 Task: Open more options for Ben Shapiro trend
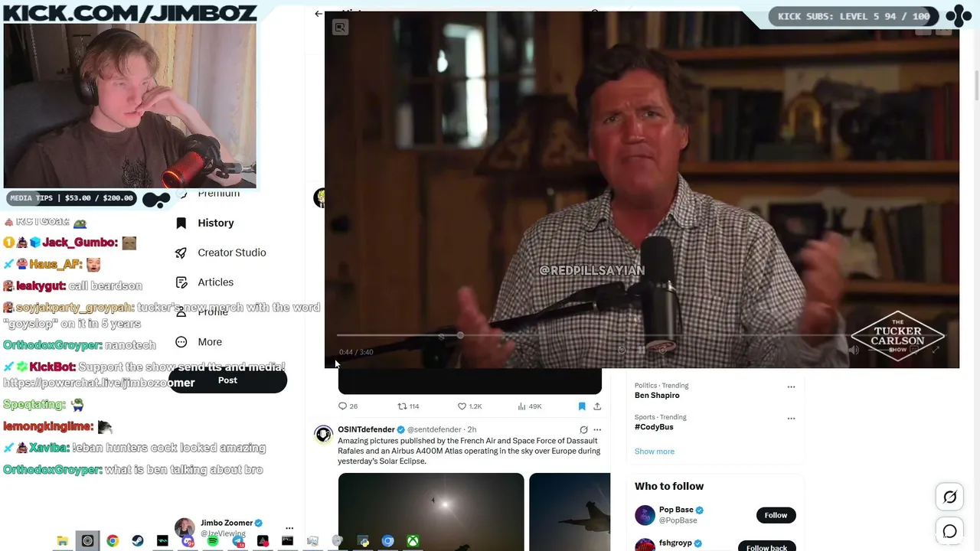click(791, 387)
